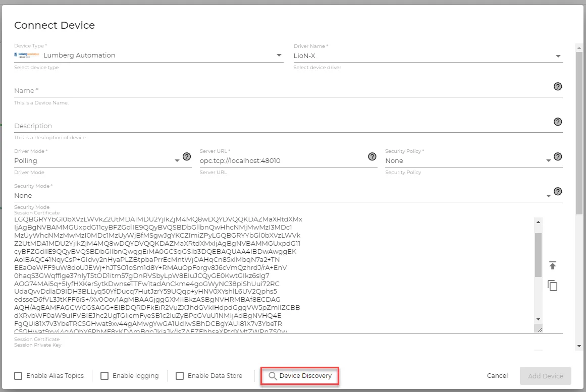586x392 pixels.
Task: Open the Device Type dropdown
Action: (x=149, y=55)
